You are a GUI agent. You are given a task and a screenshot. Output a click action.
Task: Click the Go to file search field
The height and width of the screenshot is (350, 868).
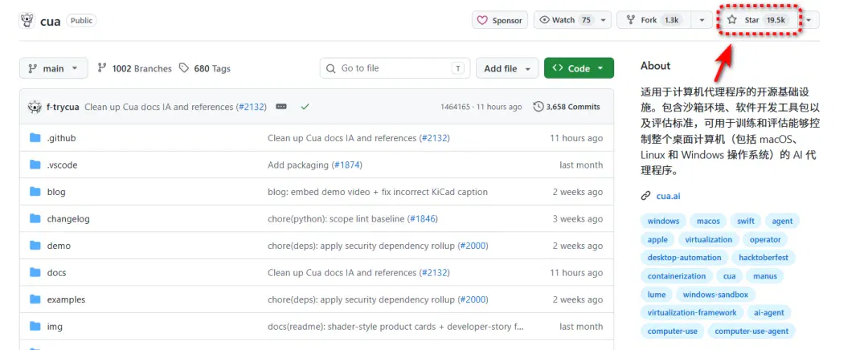(395, 68)
